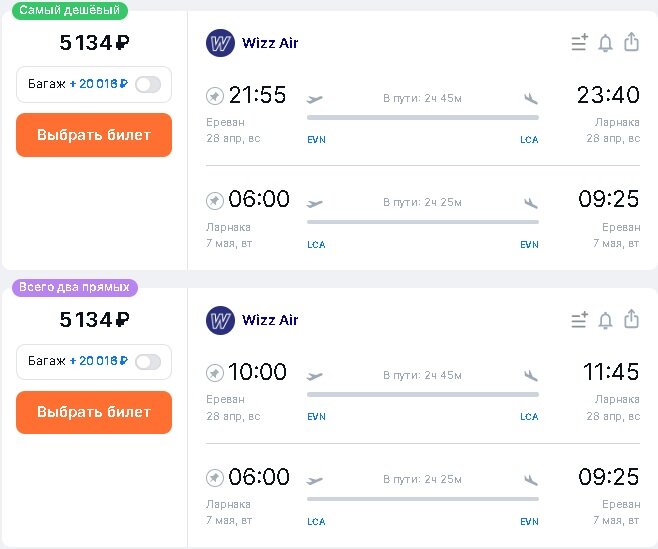Click 'Выбрать билет' on the cheapest ticket
Viewport: 658px width, 549px height.
(94, 135)
